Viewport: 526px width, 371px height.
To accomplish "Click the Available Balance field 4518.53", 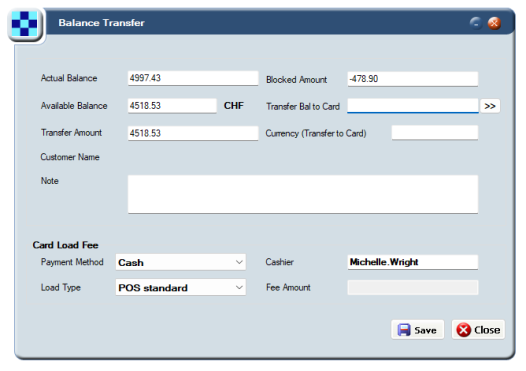I will click(x=172, y=106).
